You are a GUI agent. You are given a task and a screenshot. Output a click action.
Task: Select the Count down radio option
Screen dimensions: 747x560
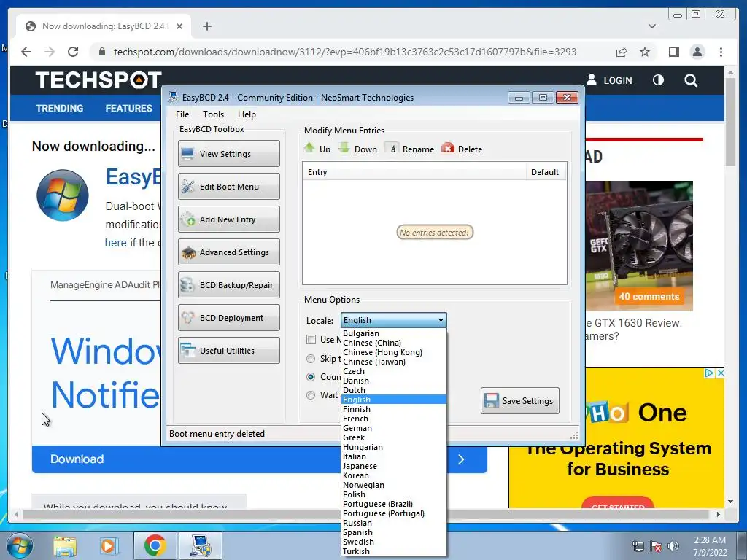[311, 377]
